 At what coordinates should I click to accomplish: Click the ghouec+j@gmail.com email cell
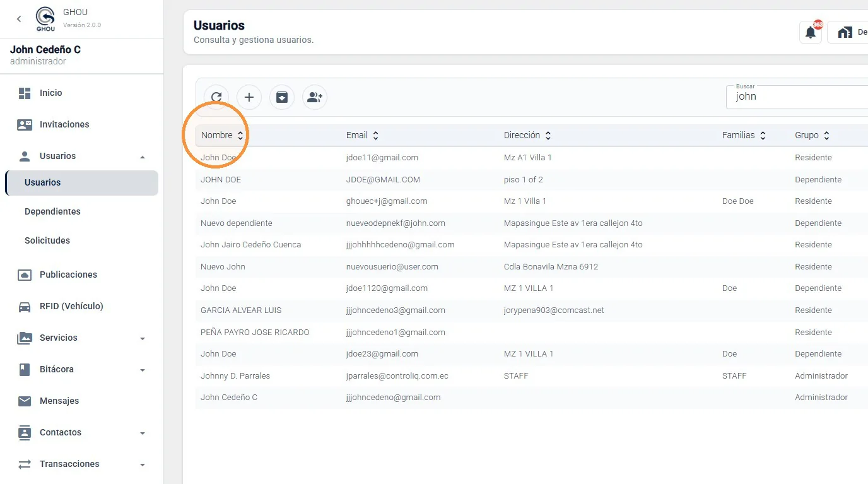tap(387, 201)
